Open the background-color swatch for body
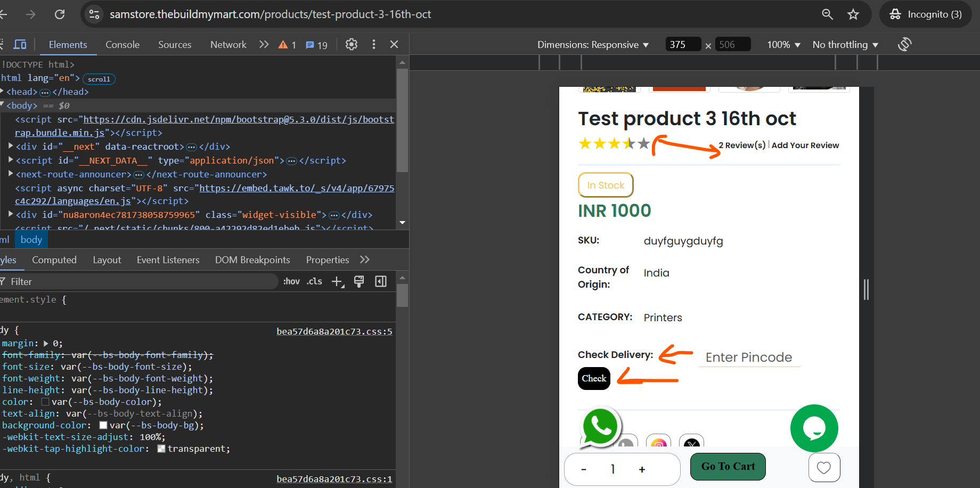 [103, 425]
